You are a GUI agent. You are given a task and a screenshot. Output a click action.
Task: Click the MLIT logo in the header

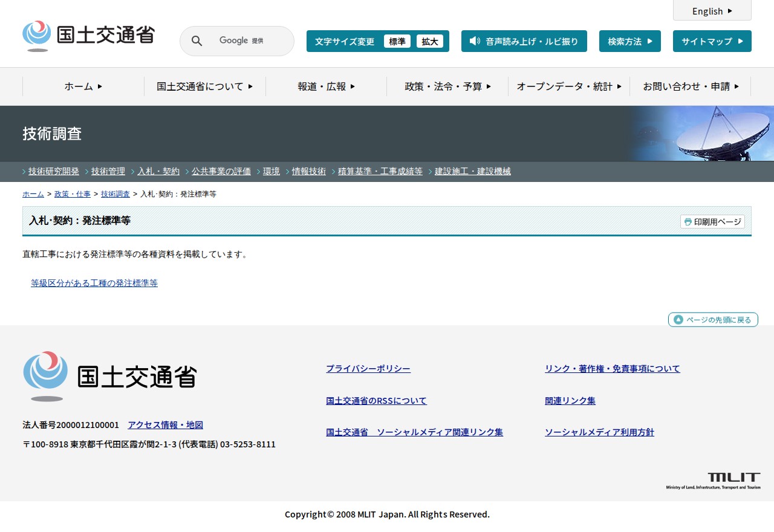(x=88, y=36)
